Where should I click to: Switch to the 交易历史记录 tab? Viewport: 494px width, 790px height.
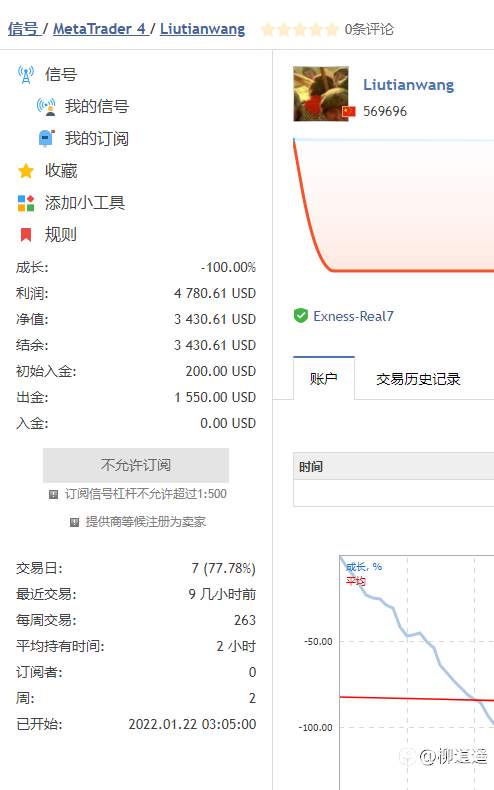(x=418, y=379)
